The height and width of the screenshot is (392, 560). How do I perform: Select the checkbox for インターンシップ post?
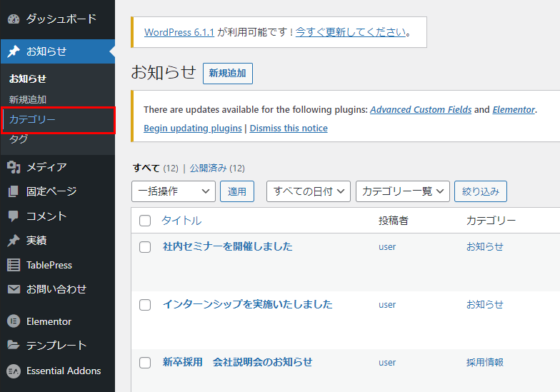pyautogui.click(x=145, y=305)
